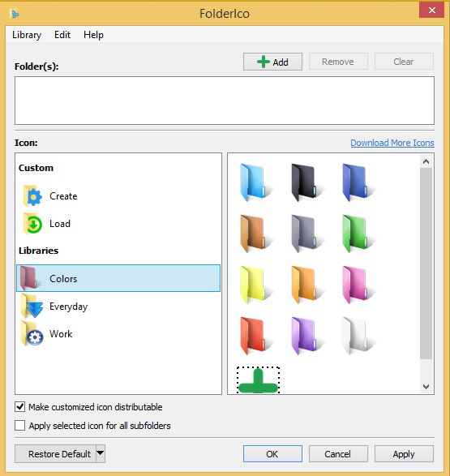
Task: Open the Restore Default dropdown arrow
Action: (x=101, y=453)
